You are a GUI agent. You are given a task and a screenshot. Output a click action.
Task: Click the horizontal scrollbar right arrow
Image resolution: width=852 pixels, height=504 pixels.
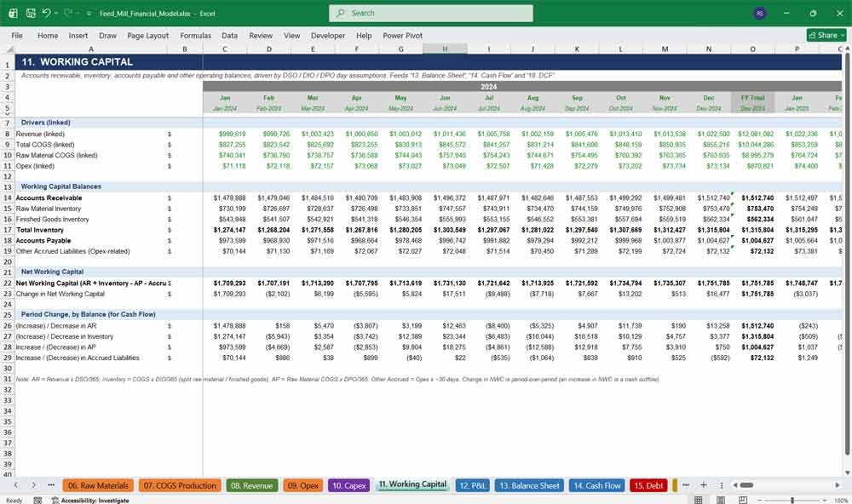(838, 485)
